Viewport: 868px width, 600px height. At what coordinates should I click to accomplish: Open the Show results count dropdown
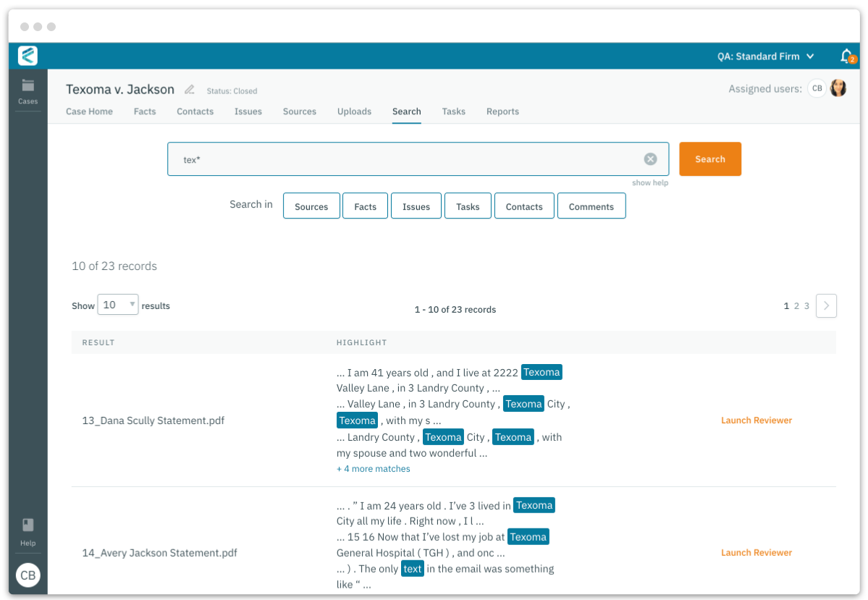pos(117,305)
